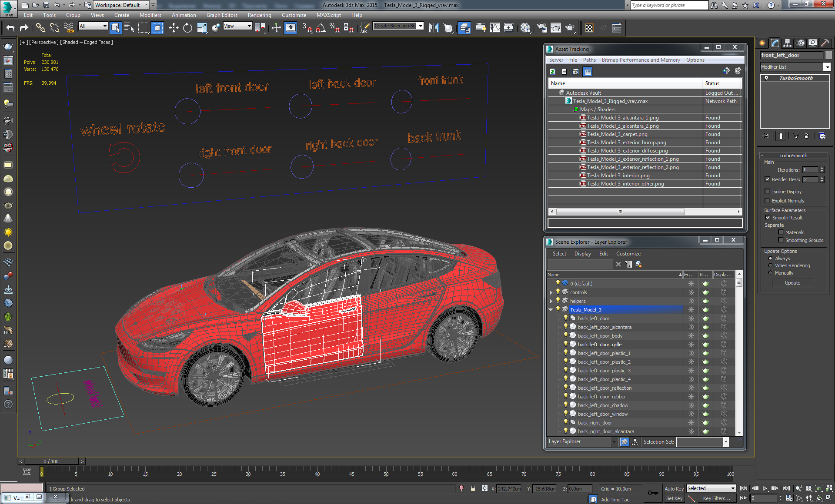The height and width of the screenshot is (504, 835).
Task: Open the key mode Selected dropdown
Action: point(711,488)
